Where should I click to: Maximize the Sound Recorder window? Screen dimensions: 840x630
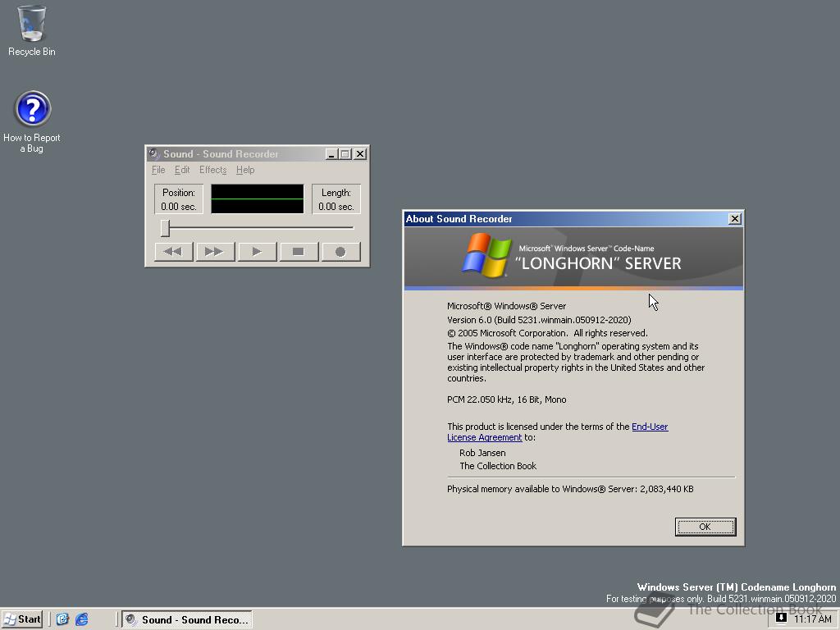[x=345, y=154]
